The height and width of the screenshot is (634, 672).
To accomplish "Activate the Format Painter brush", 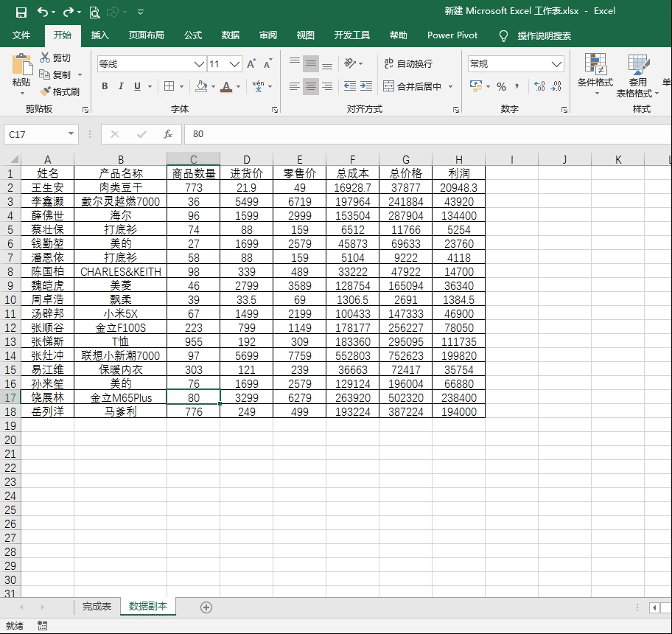I will click(x=59, y=91).
